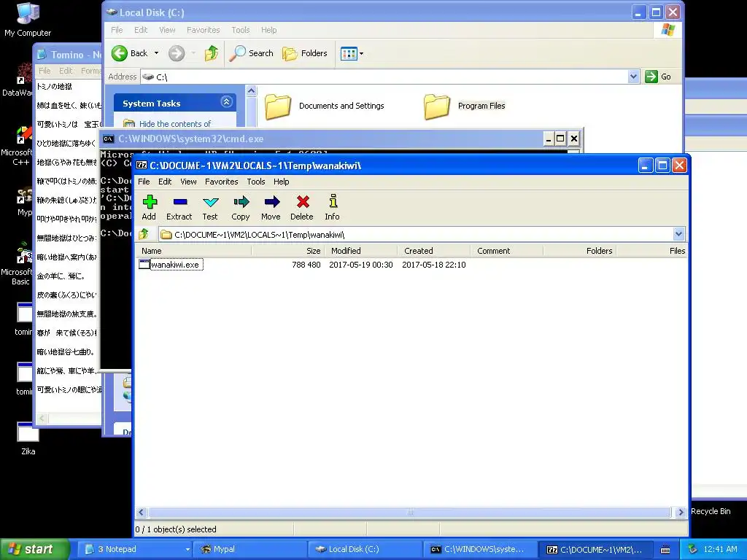This screenshot has height=560, width=747.
Task: Click Go button beside Explorer address bar
Action: click(x=658, y=77)
